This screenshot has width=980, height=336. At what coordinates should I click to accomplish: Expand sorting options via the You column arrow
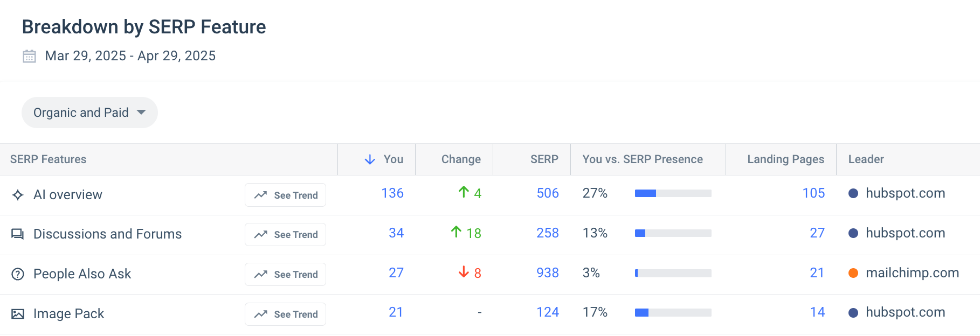point(370,159)
